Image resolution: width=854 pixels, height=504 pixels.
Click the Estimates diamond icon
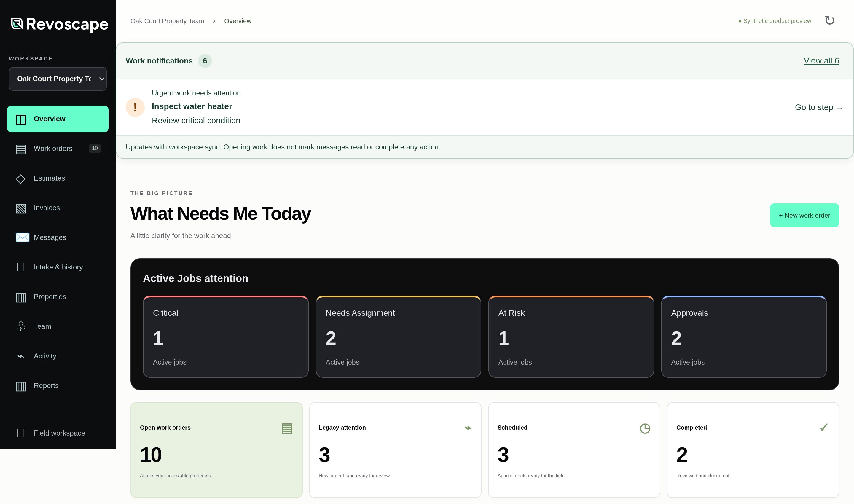[x=21, y=179]
